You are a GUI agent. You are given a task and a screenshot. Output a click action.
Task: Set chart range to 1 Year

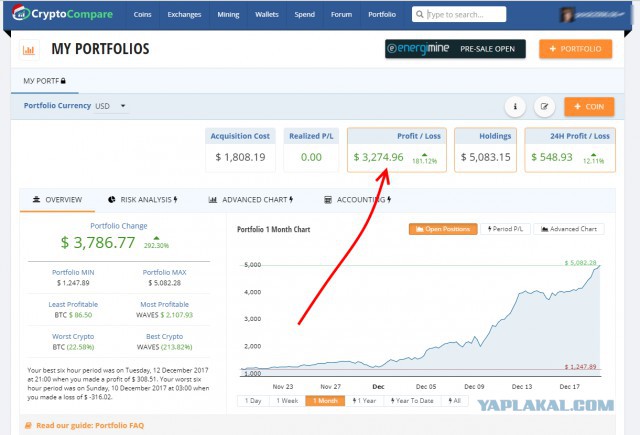pyautogui.click(x=364, y=401)
